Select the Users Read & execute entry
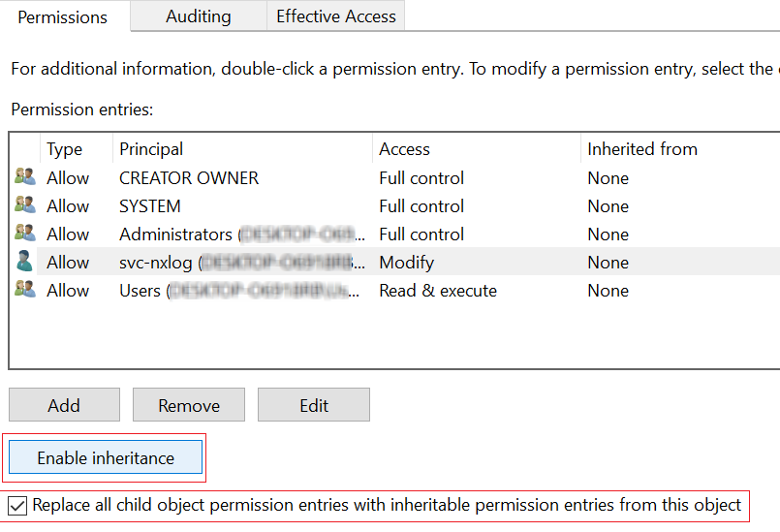780x532 pixels. (x=437, y=291)
